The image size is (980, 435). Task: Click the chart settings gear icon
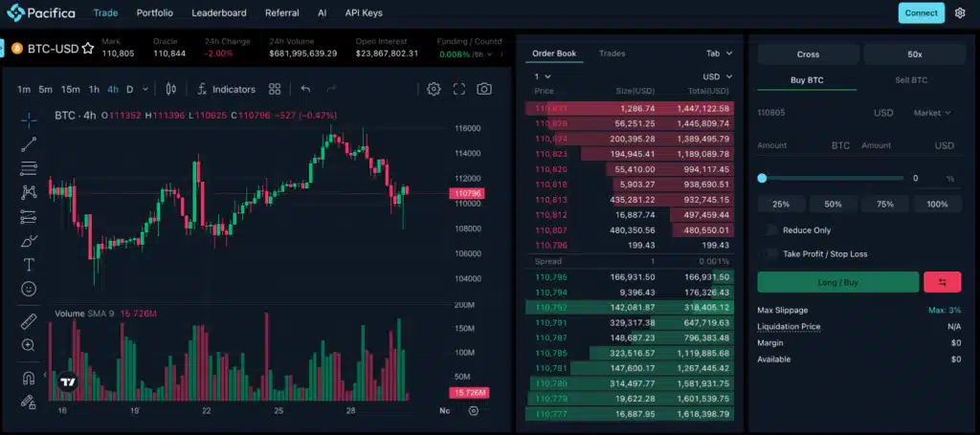tap(434, 89)
